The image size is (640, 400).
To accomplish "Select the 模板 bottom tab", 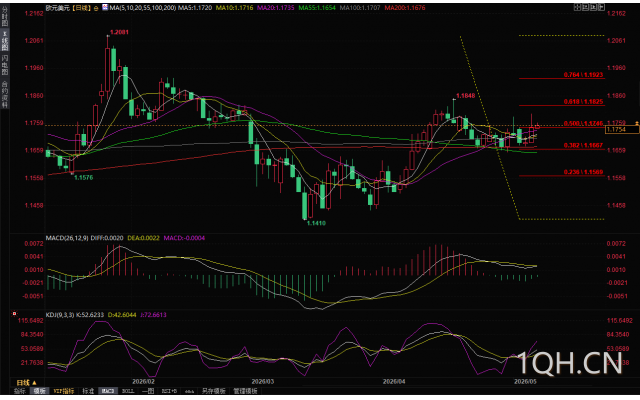I will [40, 391].
